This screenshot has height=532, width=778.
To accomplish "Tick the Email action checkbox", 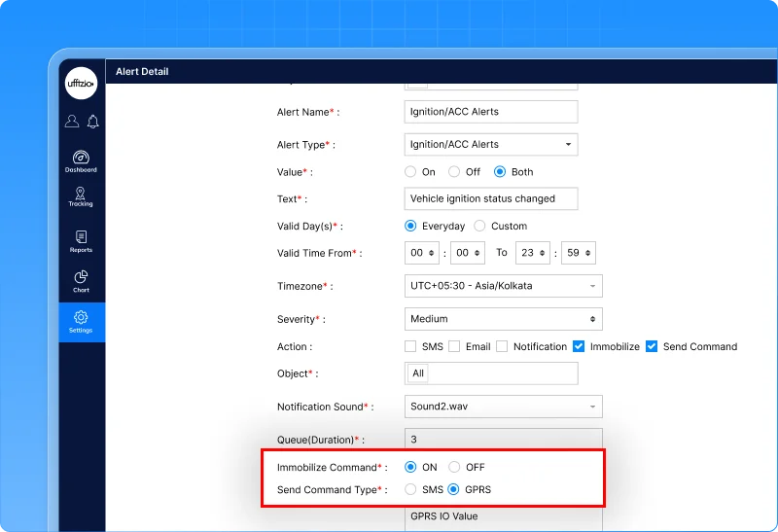I will [x=454, y=346].
